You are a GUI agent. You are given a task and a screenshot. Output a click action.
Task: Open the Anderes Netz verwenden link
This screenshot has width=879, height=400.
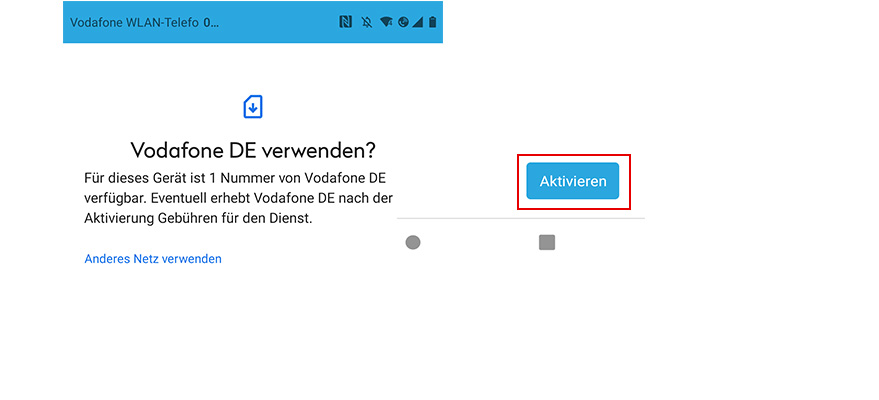click(153, 259)
